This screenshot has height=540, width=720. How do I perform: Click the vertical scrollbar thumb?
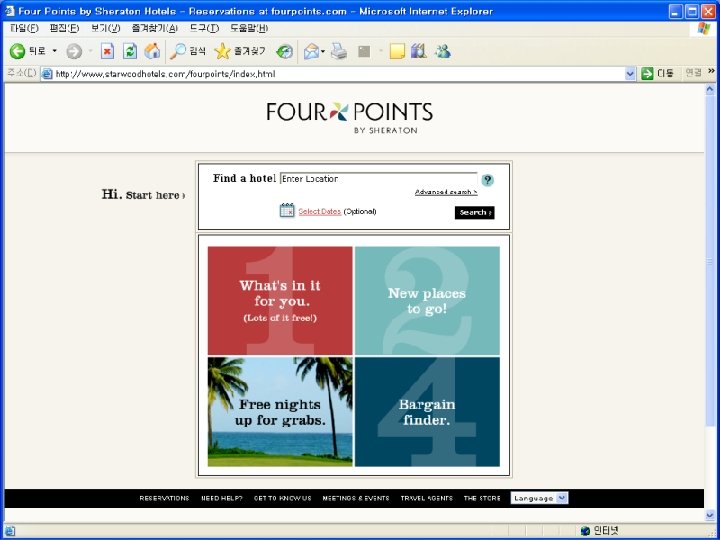[710, 260]
